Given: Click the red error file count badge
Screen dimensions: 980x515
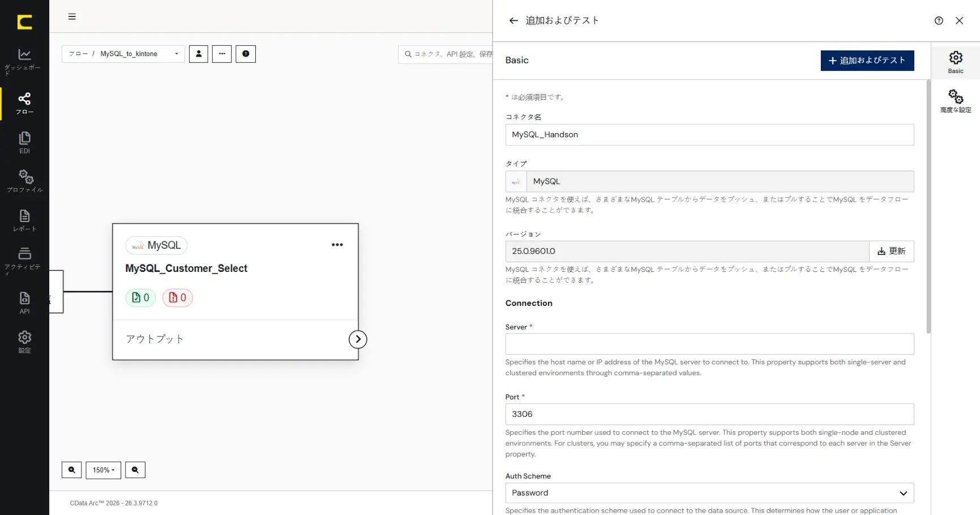Looking at the screenshot, I should click(178, 297).
